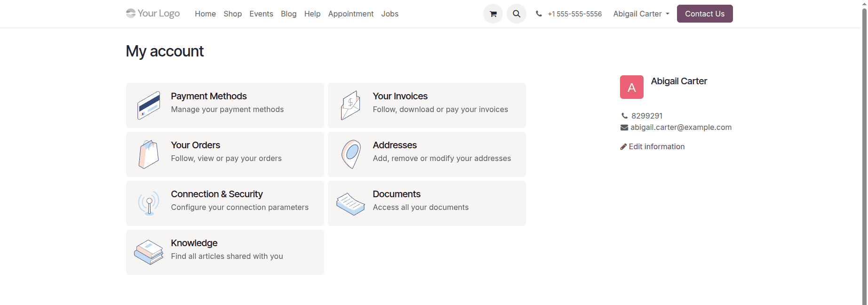
Task: Click the phone icon beside 8299291
Action: (x=625, y=116)
